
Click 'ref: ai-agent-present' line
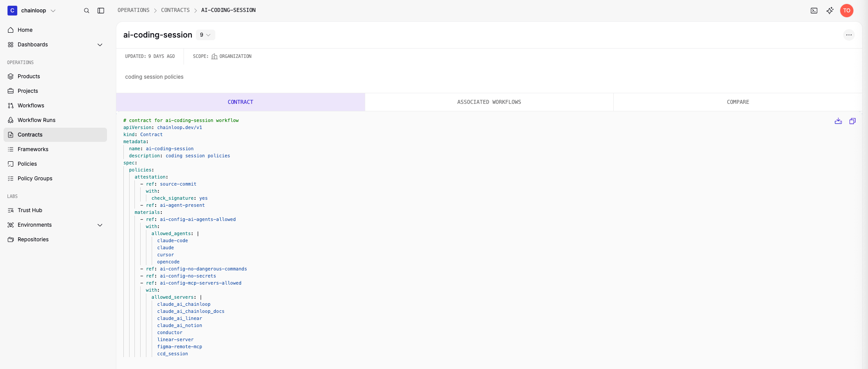tap(176, 205)
